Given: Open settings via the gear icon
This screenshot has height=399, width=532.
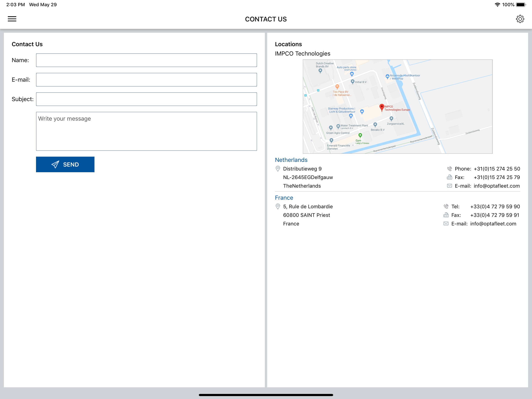Looking at the screenshot, I should pos(520,19).
